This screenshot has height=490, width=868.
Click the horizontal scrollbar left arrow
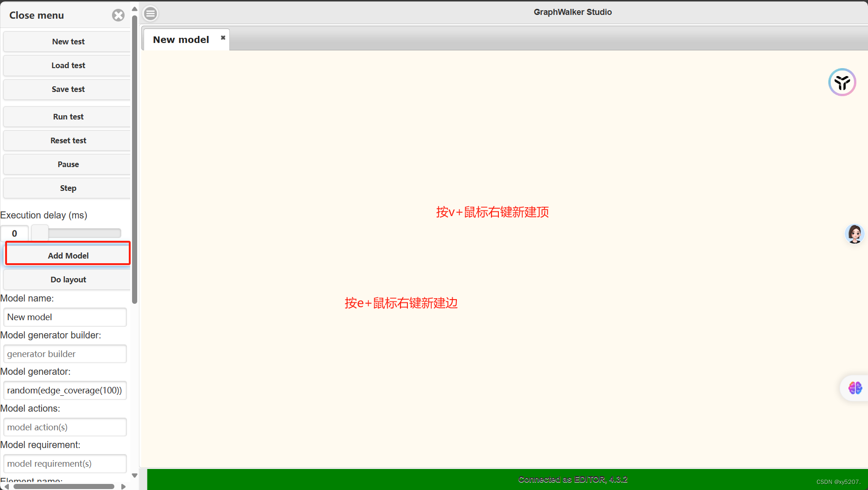point(6,486)
